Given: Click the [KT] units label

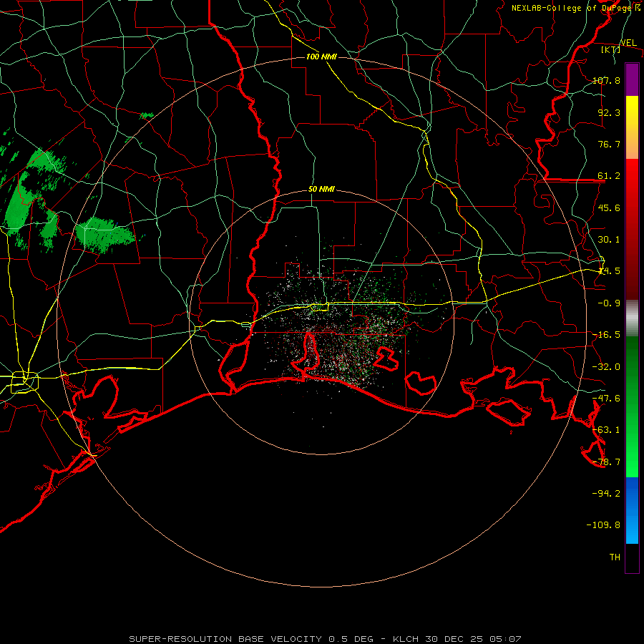Looking at the screenshot, I should [x=611, y=49].
